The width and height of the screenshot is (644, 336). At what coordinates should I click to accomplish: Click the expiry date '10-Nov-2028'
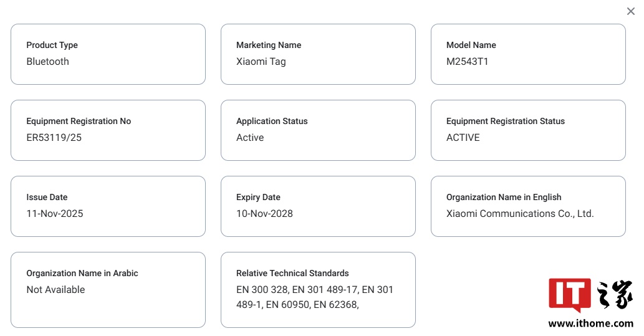[x=264, y=214]
